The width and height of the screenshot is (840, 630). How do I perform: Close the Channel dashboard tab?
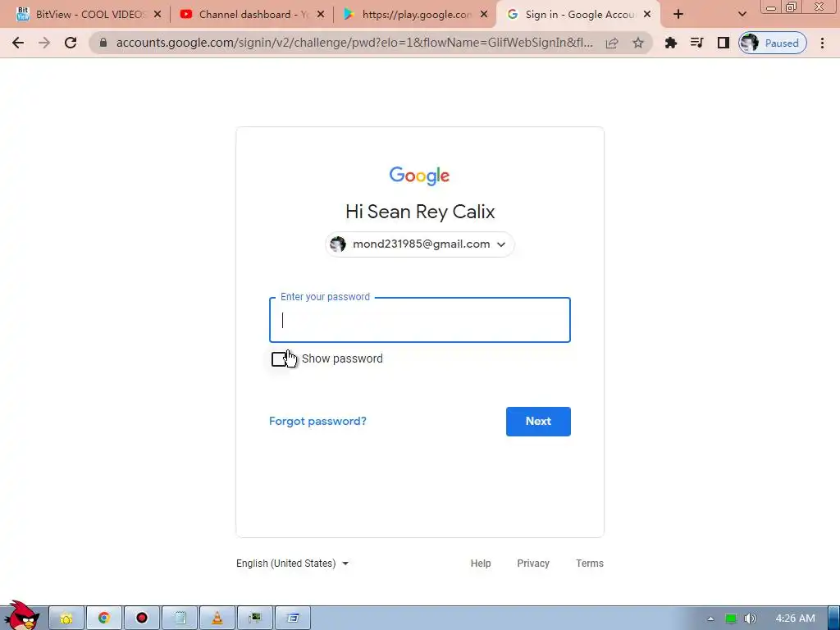321,15
